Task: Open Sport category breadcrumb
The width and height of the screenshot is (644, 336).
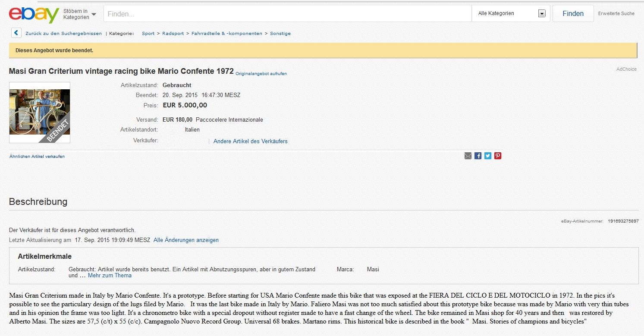Action: tap(148, 33)
